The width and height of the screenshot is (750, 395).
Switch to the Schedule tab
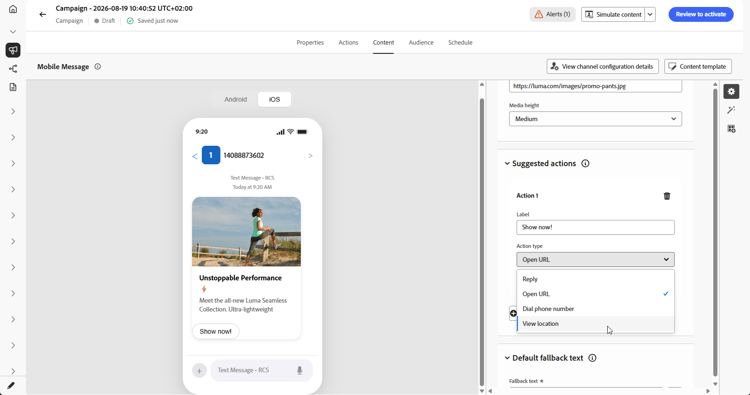[x=460, y=43]
